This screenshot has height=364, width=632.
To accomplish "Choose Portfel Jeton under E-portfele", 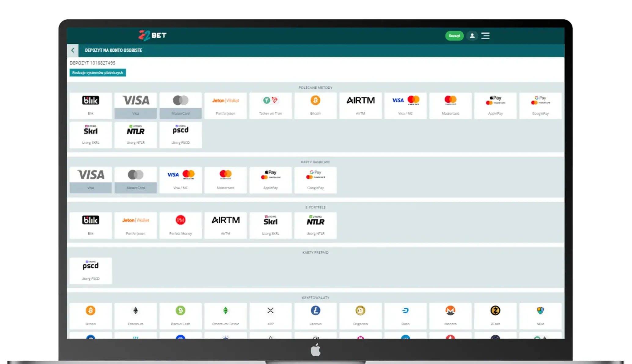I will [136, 225].
